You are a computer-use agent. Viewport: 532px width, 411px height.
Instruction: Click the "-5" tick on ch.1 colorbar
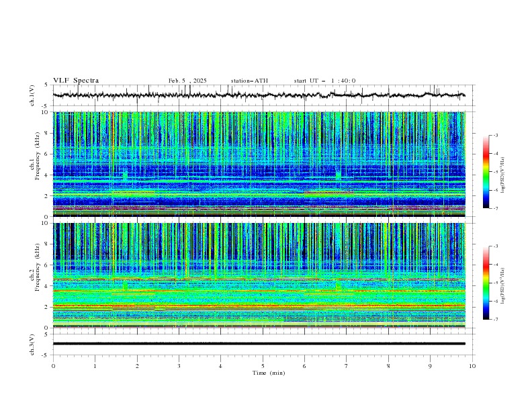(495, 172)
